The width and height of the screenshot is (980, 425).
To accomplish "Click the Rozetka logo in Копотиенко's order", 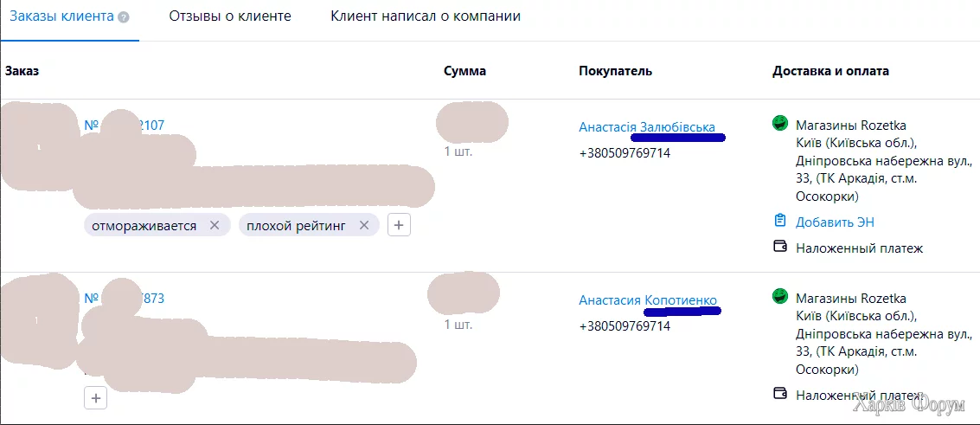I will [780, 297].
